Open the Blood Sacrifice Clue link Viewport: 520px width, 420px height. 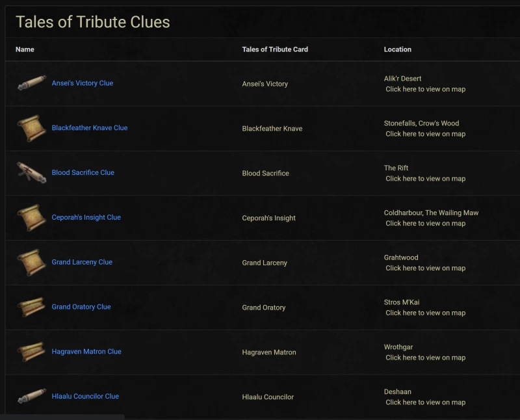click(x=83, y=172)
